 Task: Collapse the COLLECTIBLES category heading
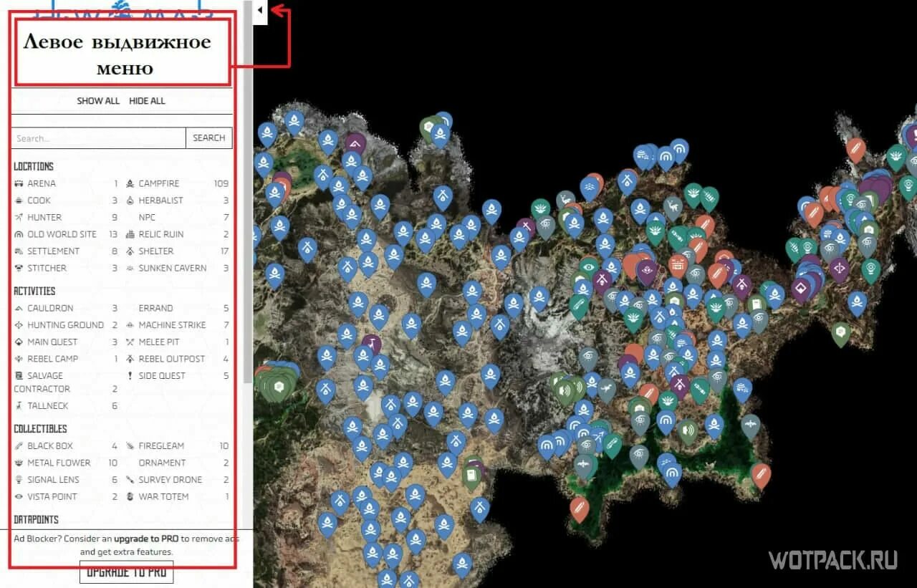[40, 428]
